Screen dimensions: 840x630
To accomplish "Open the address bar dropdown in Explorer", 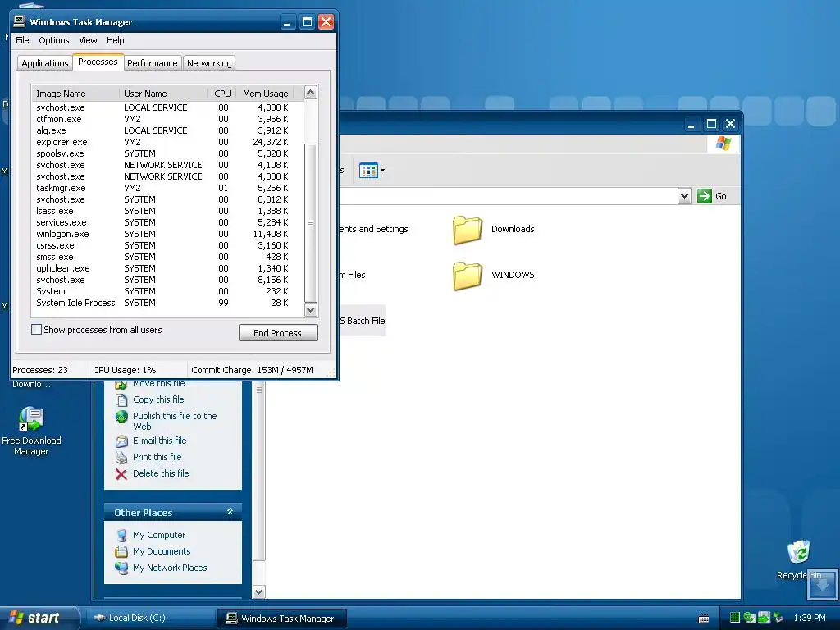I will pos(684,196).
